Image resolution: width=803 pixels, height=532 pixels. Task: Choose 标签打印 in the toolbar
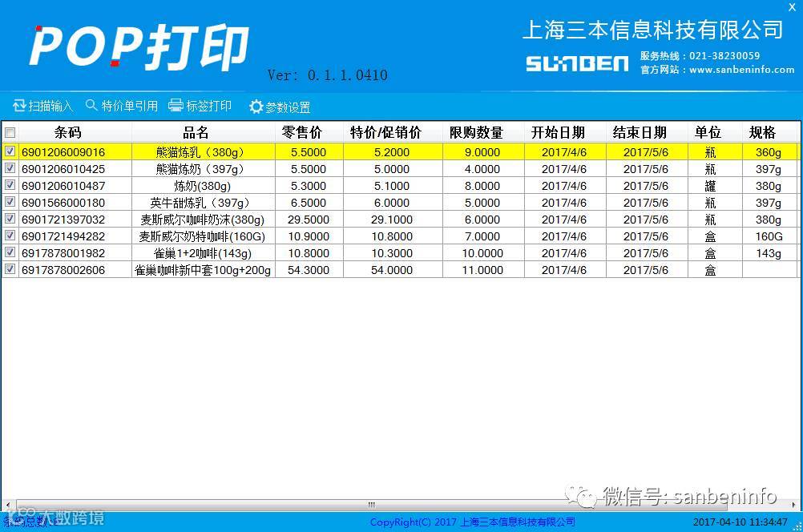click(200, 106)
